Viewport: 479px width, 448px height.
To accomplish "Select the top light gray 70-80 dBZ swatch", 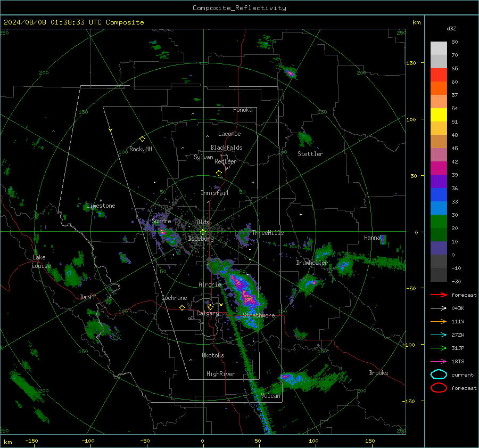I will pos(439,48).
